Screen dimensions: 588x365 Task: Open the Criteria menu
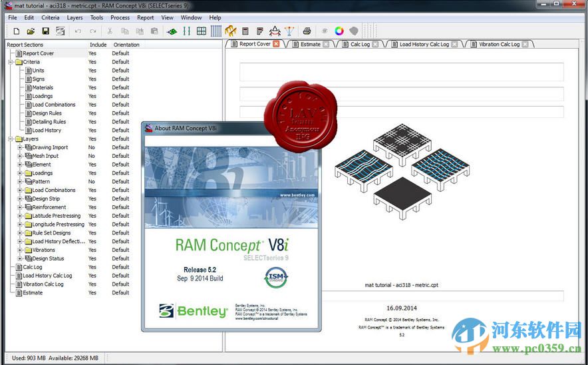click(51, 17)
